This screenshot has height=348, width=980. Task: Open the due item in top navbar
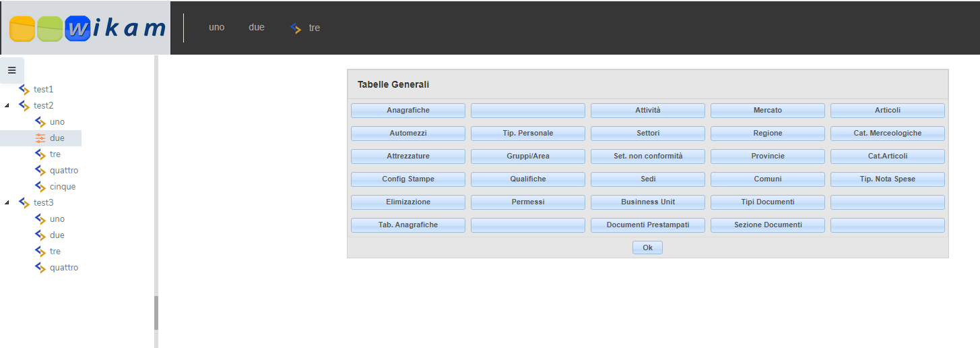point(257,27)
